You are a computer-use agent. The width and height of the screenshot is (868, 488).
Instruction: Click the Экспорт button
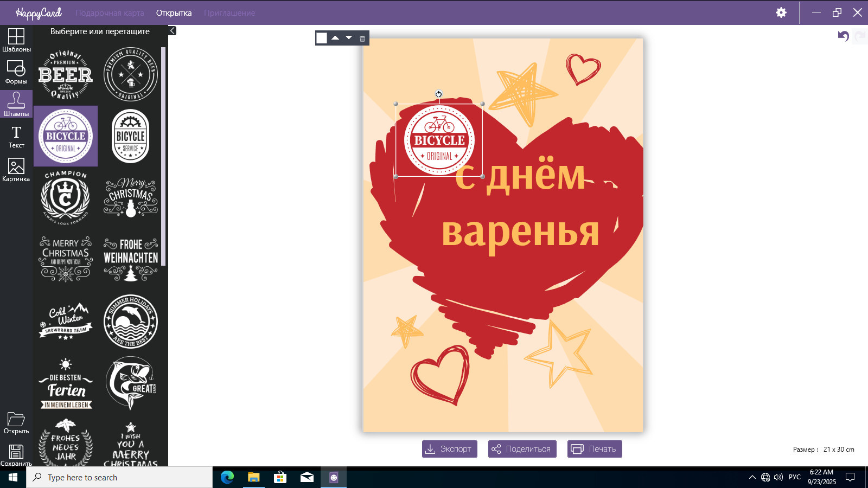point(450,449)
